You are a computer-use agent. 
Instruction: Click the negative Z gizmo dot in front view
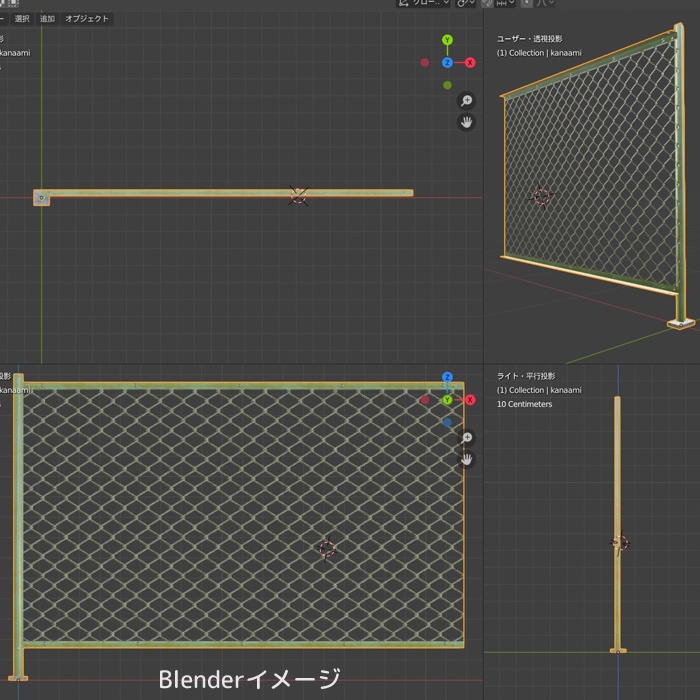[x=447, y=422]
